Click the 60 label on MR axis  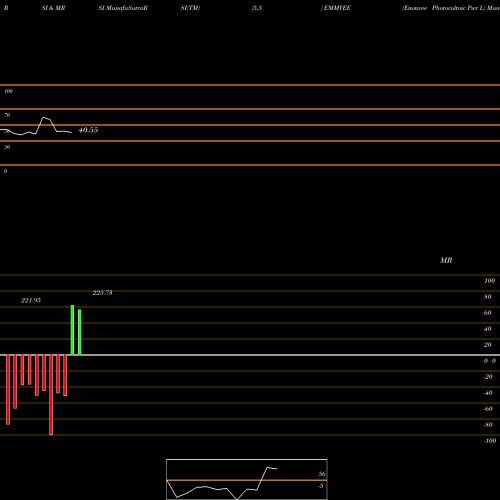coord(488,313)
